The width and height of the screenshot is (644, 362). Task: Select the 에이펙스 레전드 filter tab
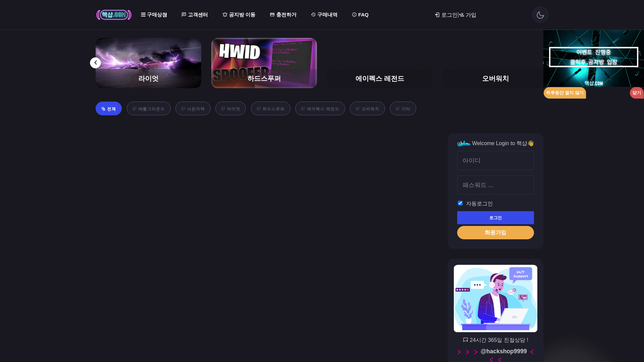pyautogui.click(x=320, y=108)
